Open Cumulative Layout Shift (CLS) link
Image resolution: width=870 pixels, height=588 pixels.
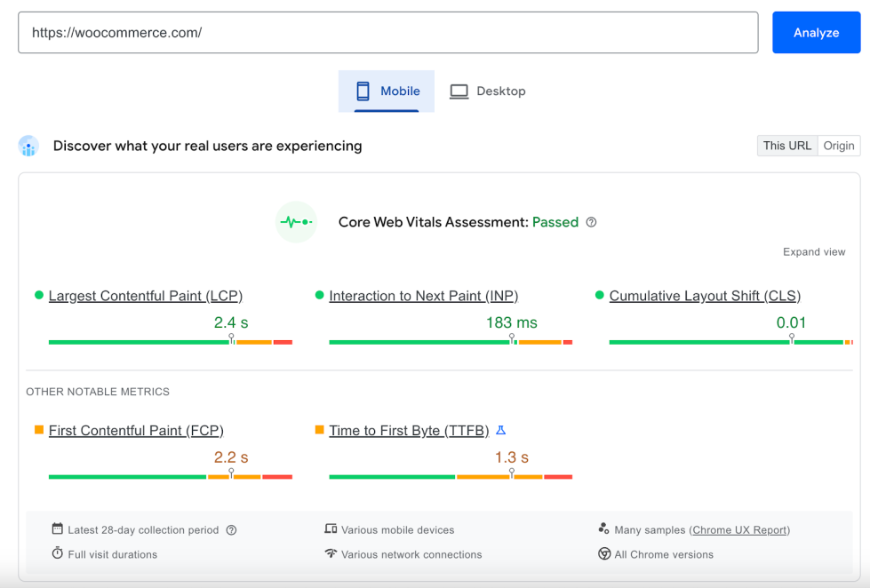(705, 296)
